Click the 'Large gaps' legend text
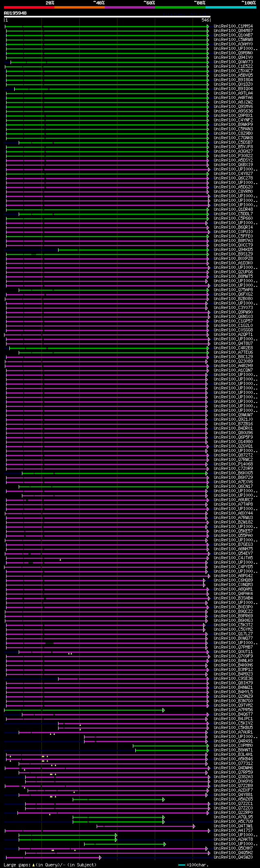Viewport: 260px width, 868px height. click(17, 865)
